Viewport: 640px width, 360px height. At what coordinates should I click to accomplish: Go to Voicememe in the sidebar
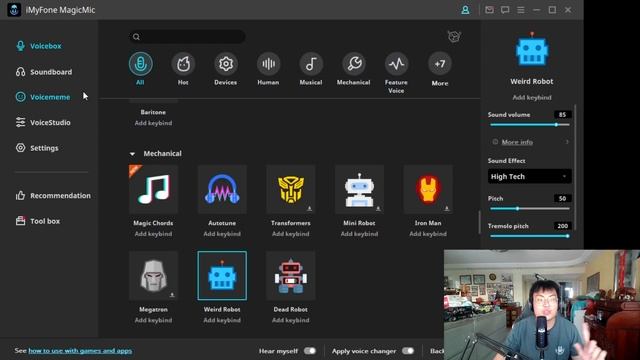pos(43,97)
